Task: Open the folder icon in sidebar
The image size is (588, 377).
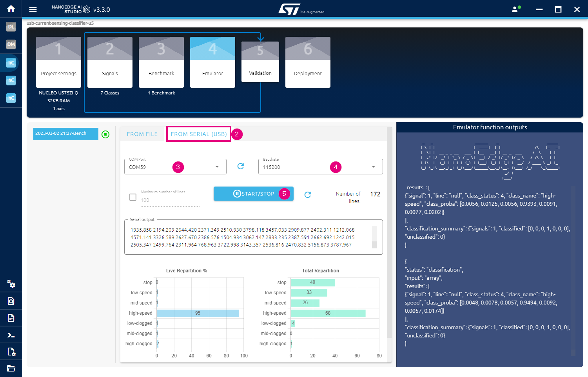Action: pyautogui.click(x=11, y=368)
